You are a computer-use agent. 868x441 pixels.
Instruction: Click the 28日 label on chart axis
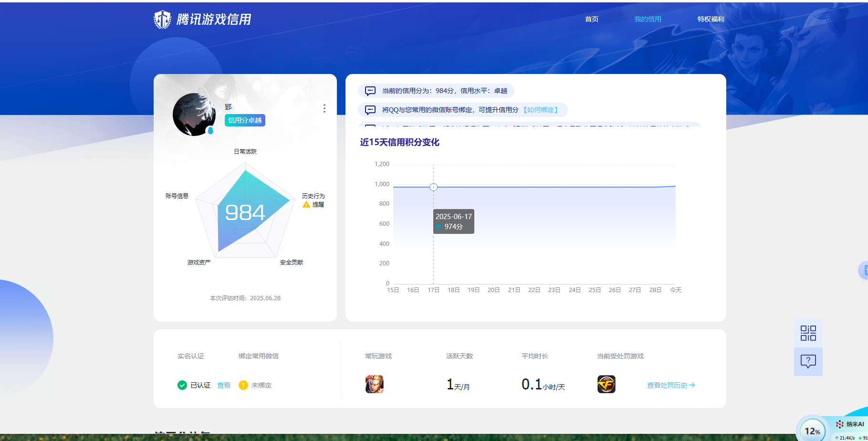[x=655, y=290]
